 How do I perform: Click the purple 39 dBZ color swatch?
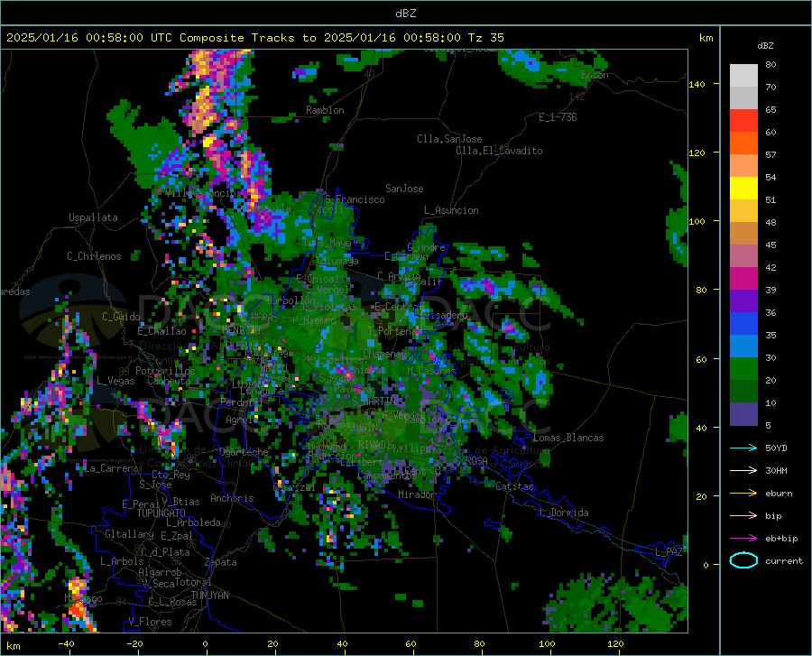(x=743, y=300)
